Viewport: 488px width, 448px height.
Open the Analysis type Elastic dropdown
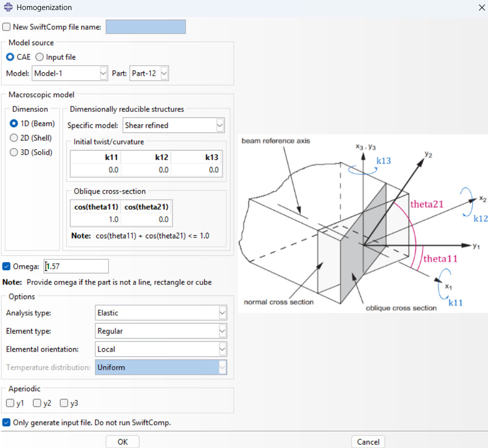point(160,313)
